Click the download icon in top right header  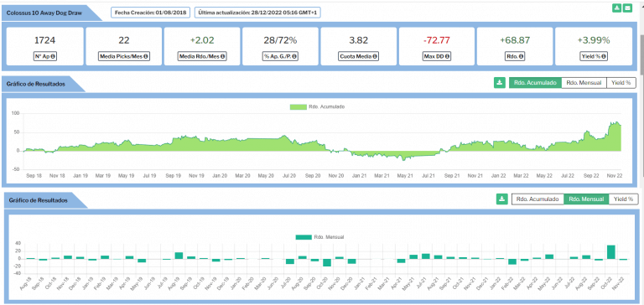click(616, 8)
